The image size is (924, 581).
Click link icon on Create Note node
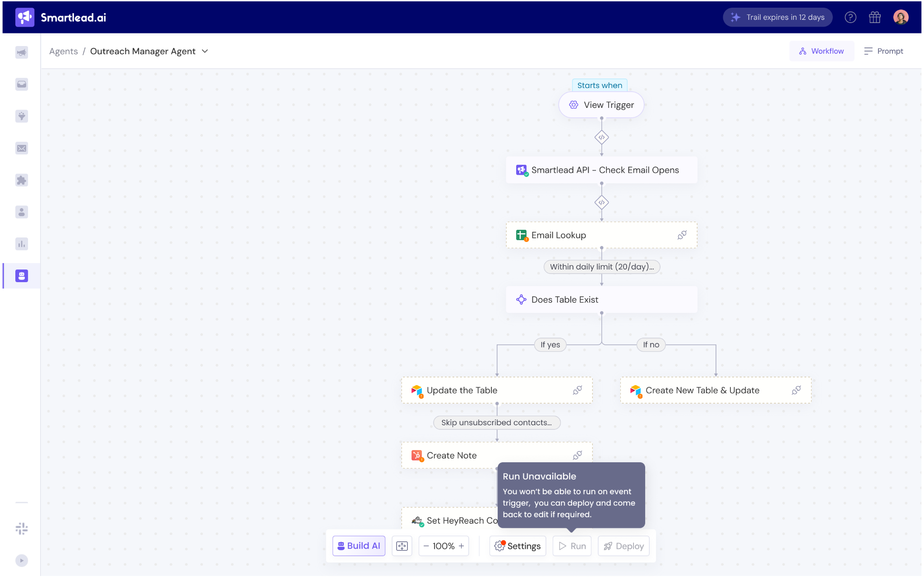(577, 455)
